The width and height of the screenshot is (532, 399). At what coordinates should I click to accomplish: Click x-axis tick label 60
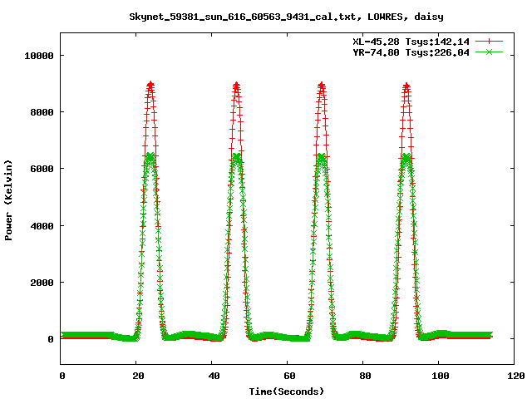pos(289,376)
